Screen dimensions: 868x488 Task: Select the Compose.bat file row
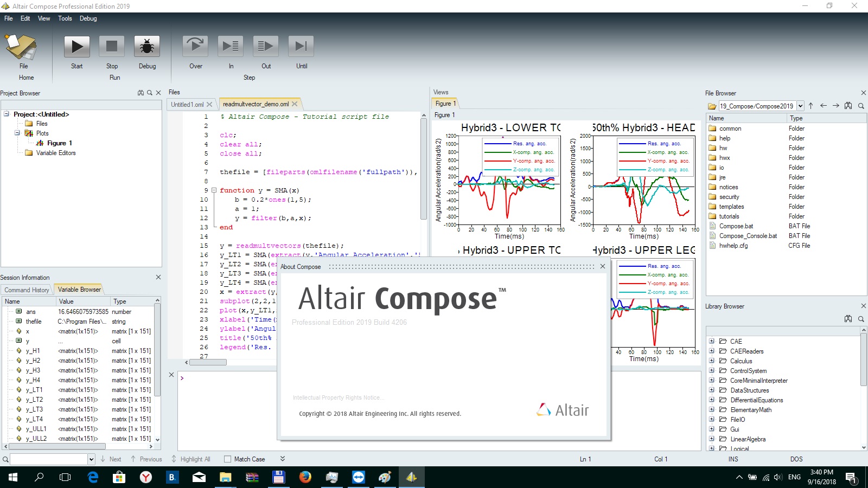click(x=736, y=226)
